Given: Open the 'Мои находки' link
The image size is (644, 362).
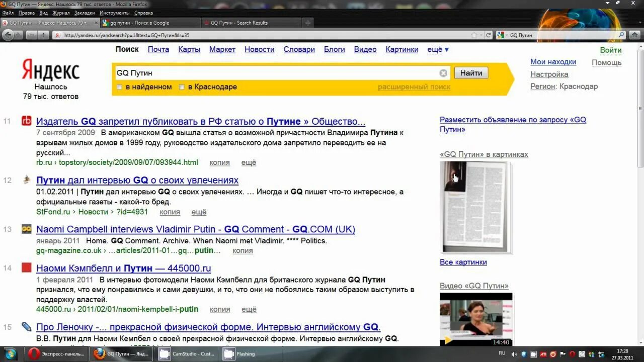Looking at the screenshot, I should coord(553,62).
